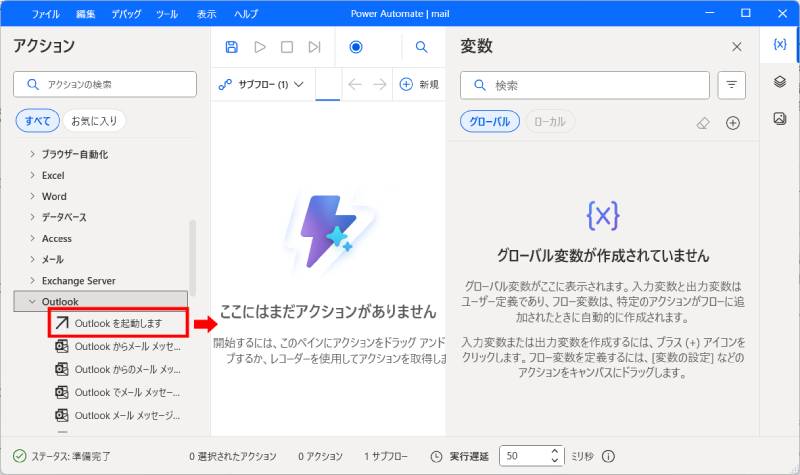The width and height of the screenshot is (800, 475).
Task: Open the デバッグ menu
Action: 126,14
